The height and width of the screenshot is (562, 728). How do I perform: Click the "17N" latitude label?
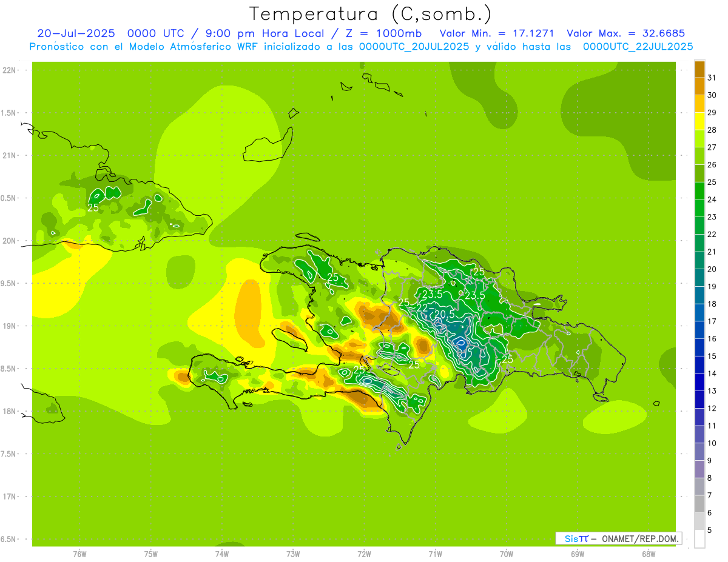click(9, 497)
